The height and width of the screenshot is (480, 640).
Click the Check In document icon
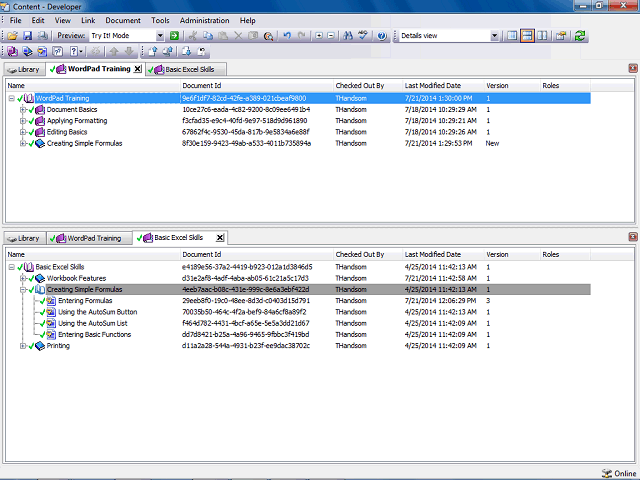(x=153, y=51)
